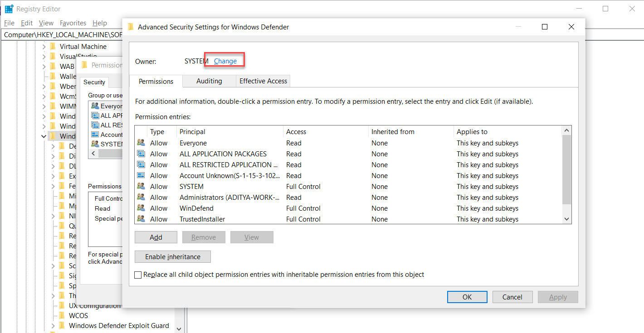Select the Virtual Machine key label
The height and width of the screenshot is (333, 644).
point(83,46)
